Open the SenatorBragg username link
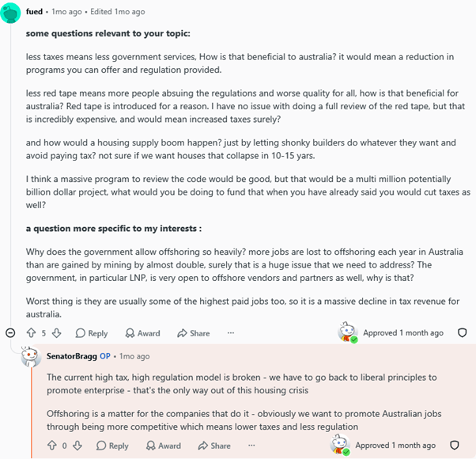The image size is (476, 459). tap(72, 356)
